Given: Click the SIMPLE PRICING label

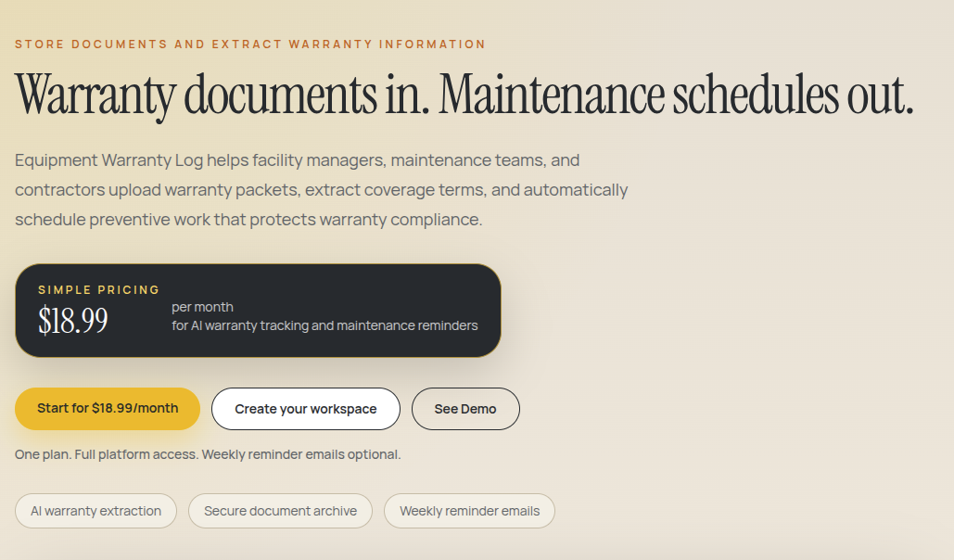Looking at the screenshot, I should pos(99,289).
